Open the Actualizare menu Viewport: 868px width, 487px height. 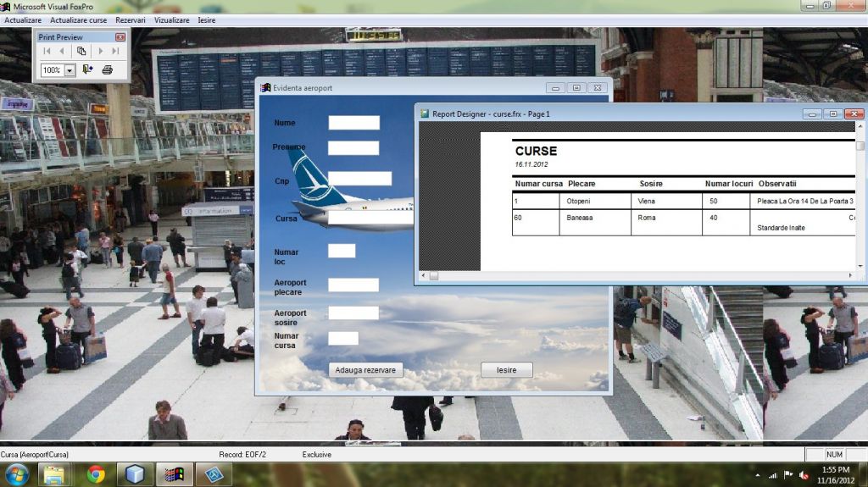click(23, 19)
